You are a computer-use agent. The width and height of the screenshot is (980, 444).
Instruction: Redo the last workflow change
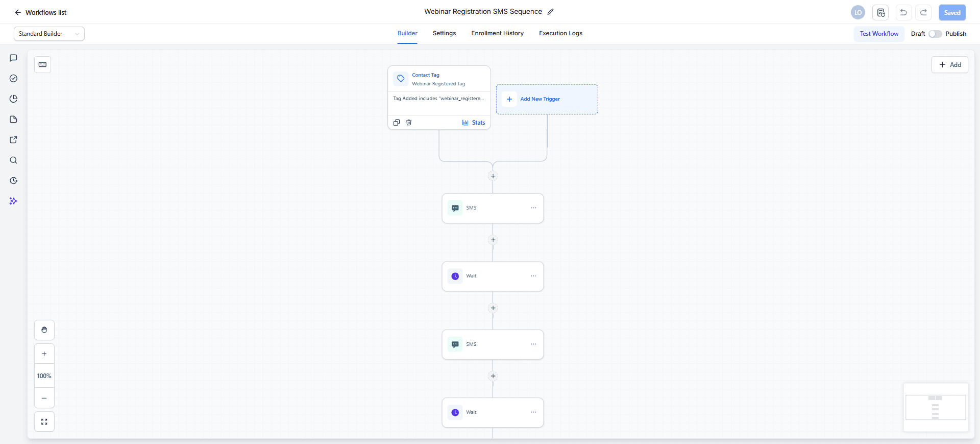[924, 12]
